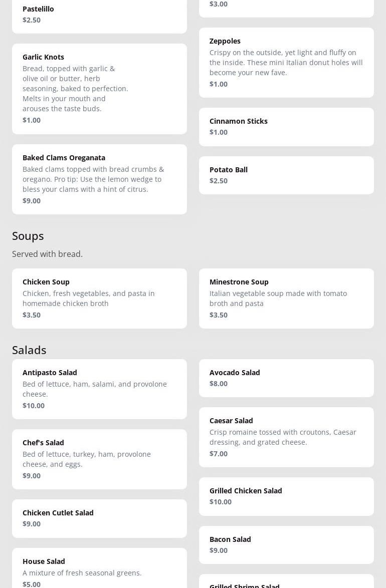Image resolution: width=386 pixels, height=588 pixels.
Task: Choose the Bacon Salad item
Action: tap(286, 545)
